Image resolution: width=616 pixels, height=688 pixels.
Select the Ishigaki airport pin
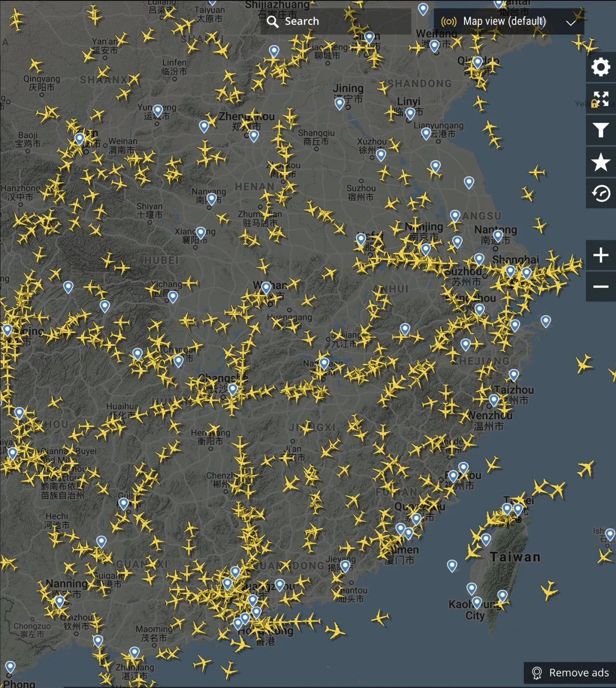click(x=610, y=534)
